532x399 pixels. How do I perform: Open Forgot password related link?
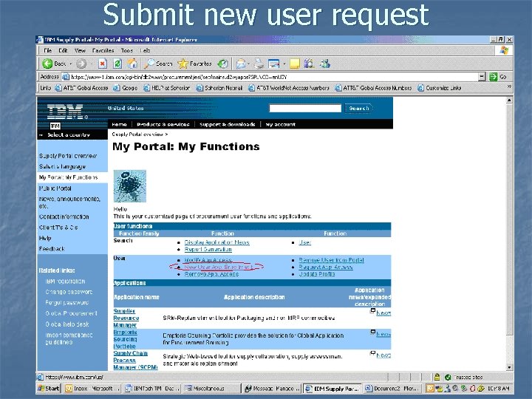pyautogui.click(x=66, y=303)
